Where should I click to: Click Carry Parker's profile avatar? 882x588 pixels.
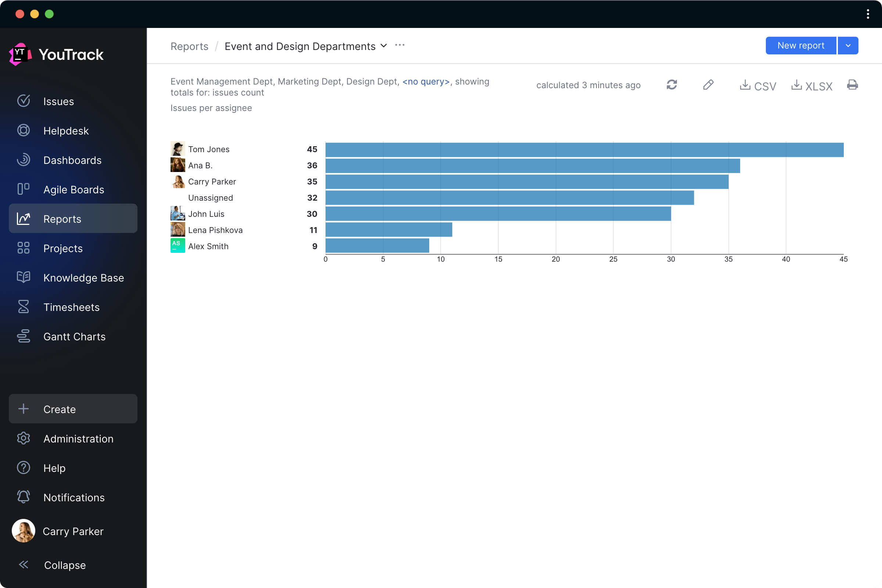click(23, 531)
